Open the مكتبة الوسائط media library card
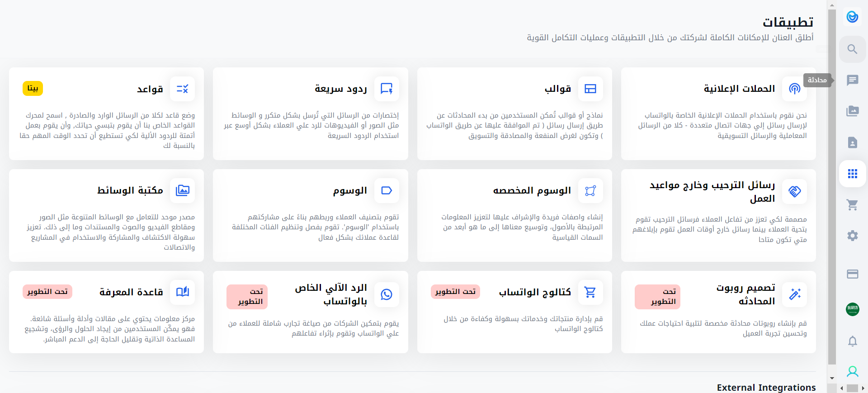Image resolution: width=868 pixels, height=393 pixels. pos(106,215)
